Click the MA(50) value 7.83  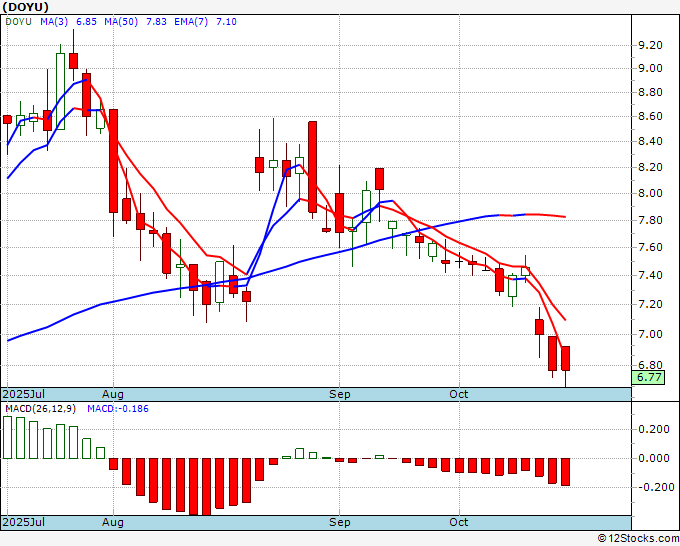pyautogui.click(x=156, y=22)
